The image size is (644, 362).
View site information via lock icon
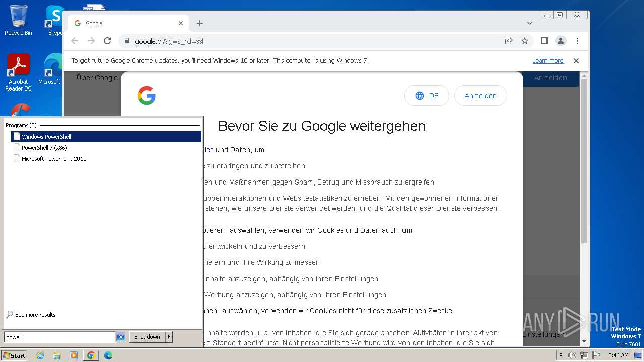point(127,41)
